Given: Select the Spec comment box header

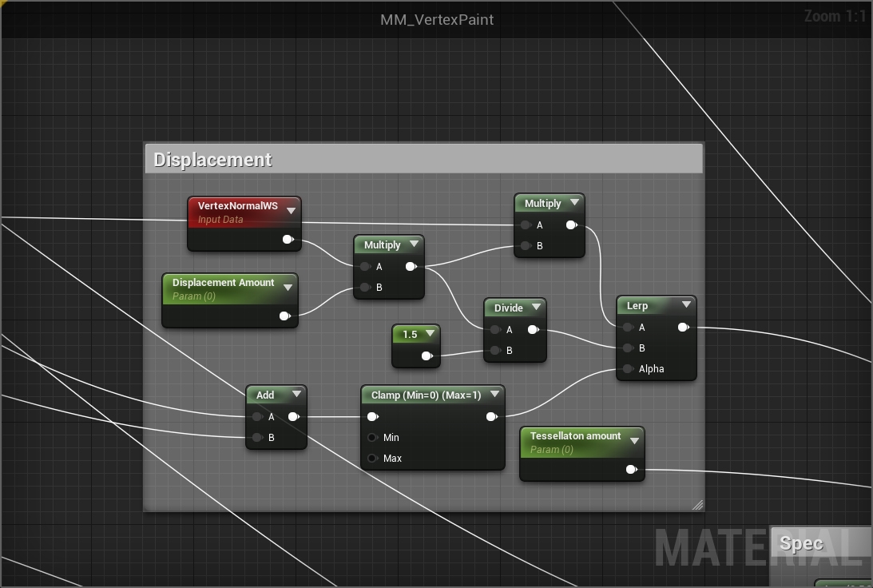Looking at the screenshot, I should [821, 542].
